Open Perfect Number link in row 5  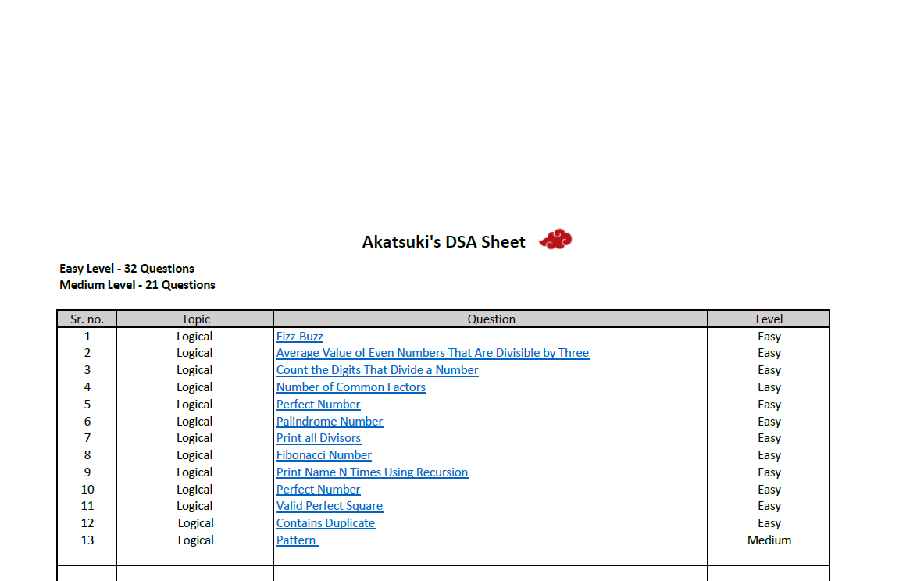pyautogui.click(x=318, y=405)
